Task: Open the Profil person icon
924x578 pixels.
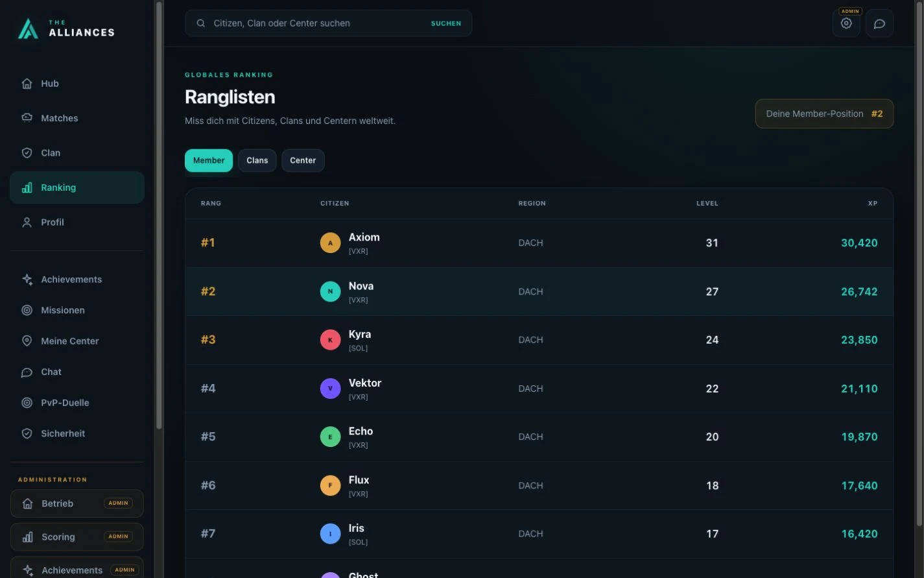Action: (x=27, y=223)
